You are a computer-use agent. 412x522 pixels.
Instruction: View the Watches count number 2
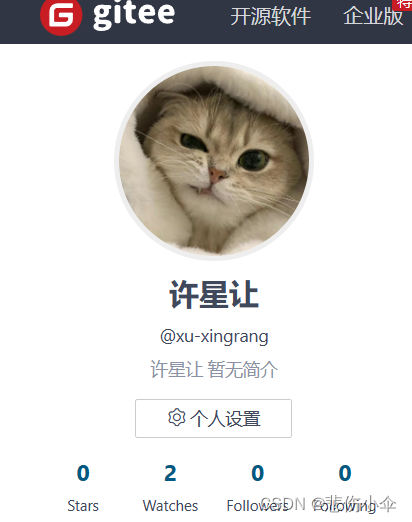[x=170, y=473]
